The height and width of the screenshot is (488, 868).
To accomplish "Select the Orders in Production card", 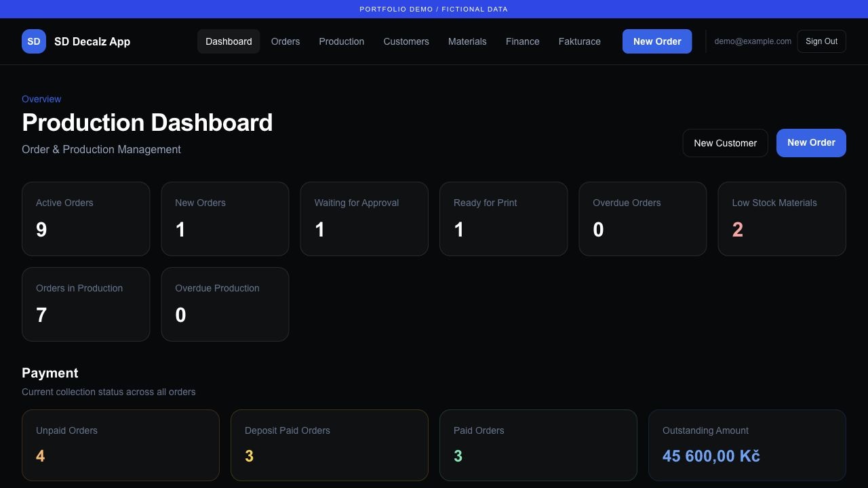I will coord(86,304).
